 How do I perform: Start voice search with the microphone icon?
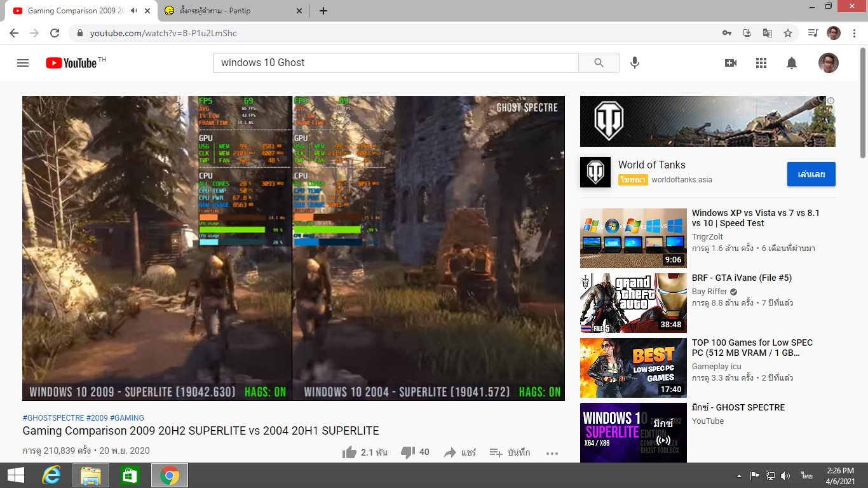tap(634, 62)
